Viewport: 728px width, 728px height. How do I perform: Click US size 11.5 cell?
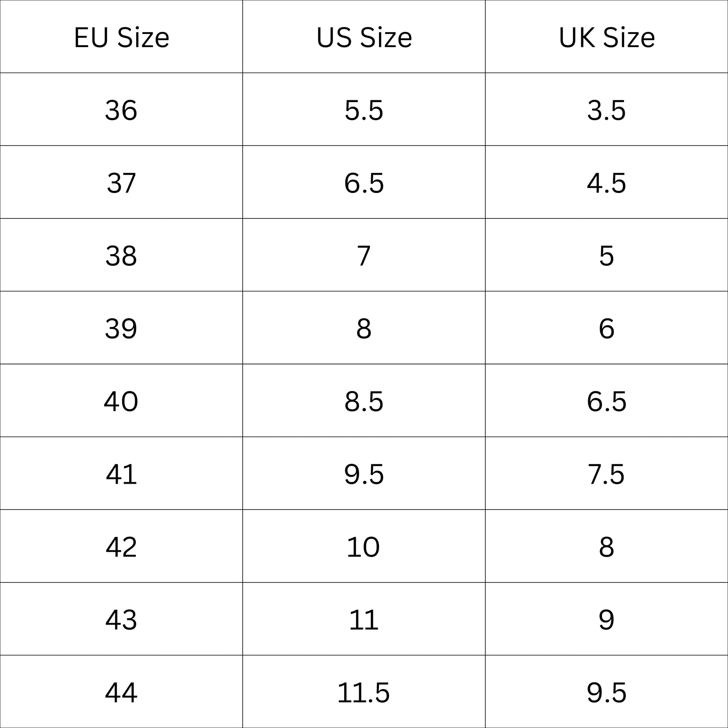click(364, 692)
